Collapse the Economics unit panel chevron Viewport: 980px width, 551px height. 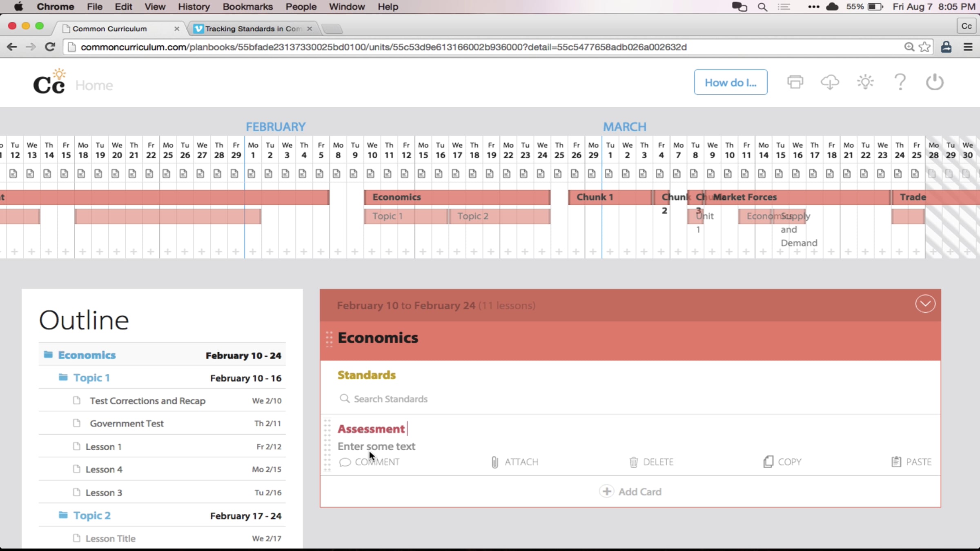925,304
